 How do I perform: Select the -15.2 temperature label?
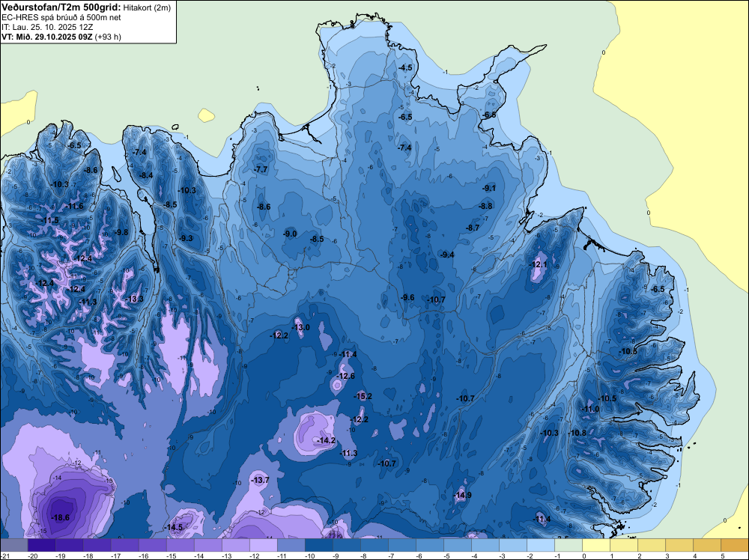coord(363,396)
